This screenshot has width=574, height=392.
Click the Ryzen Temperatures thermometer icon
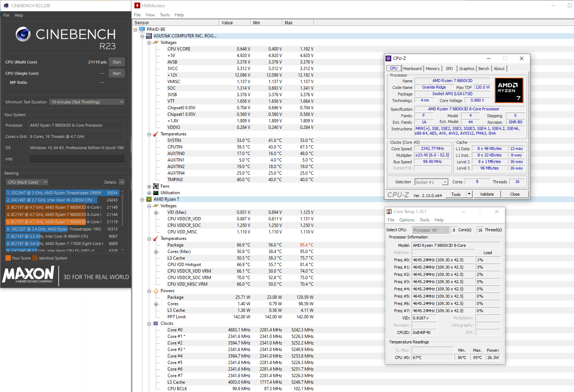(156, 238)
